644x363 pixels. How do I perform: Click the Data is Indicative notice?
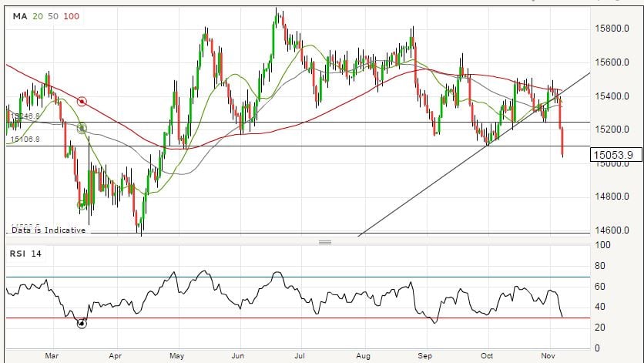pyautogui.click(x=47, y=230)
